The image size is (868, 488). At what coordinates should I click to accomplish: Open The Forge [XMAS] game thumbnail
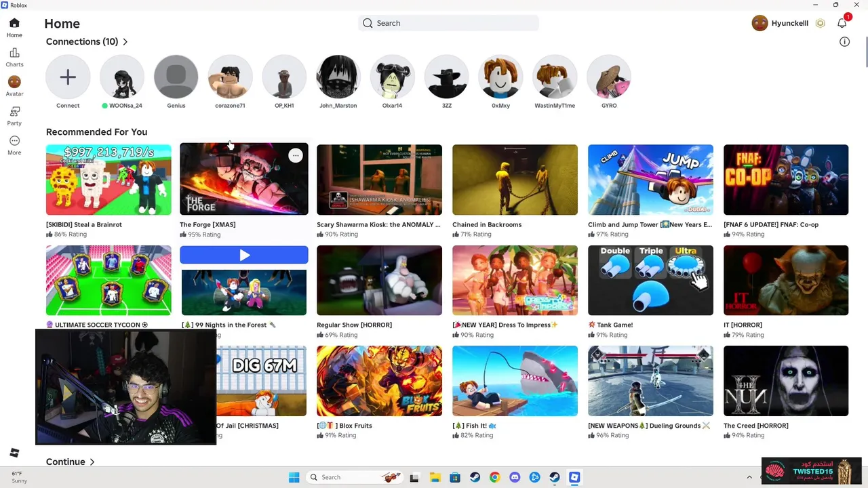point(244,179)
